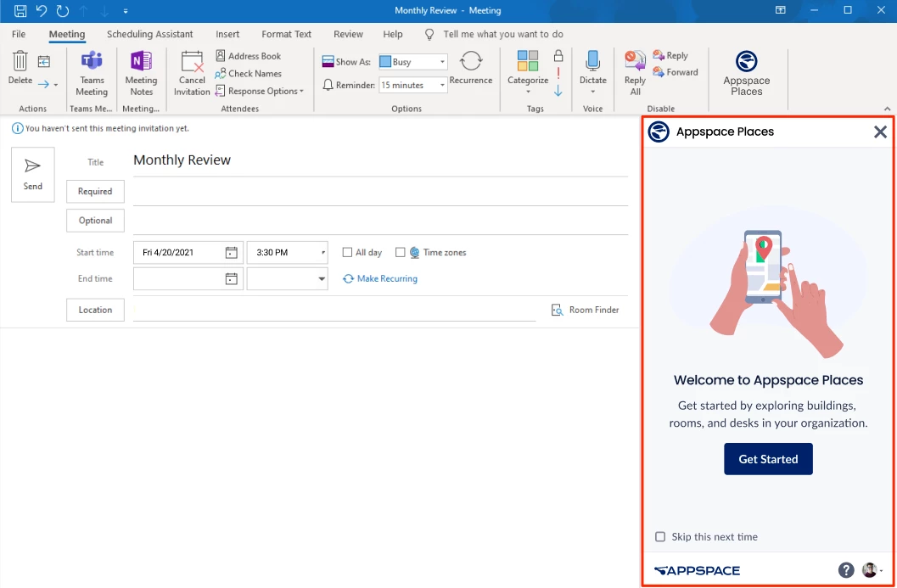
Task: Open the Insert tab
Action: (227, 34)
